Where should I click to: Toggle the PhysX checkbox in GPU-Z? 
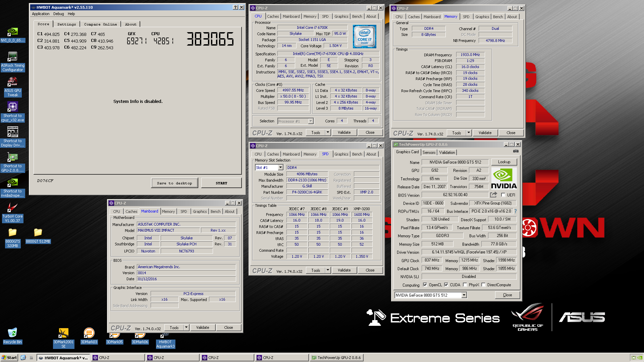coord(465,285)
